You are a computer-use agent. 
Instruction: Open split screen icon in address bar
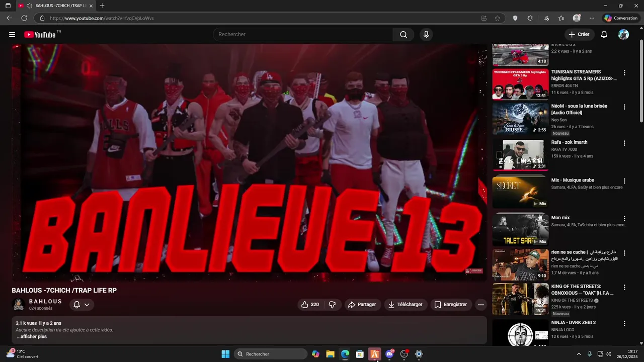(x=484, y=18)
